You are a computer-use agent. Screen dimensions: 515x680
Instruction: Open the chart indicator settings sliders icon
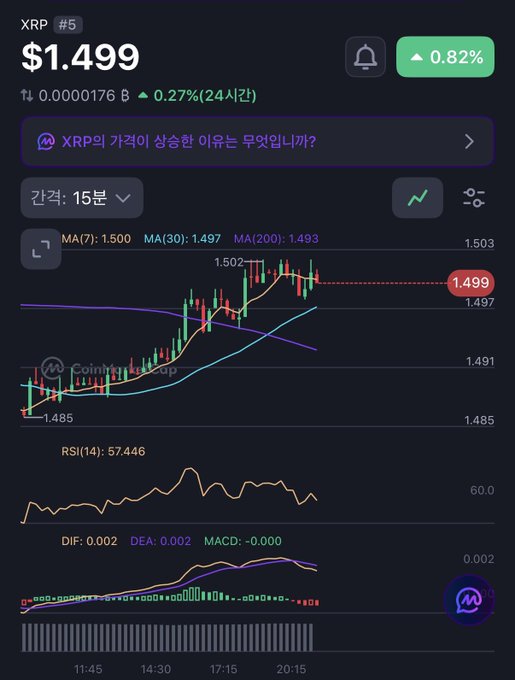point(473,198)
